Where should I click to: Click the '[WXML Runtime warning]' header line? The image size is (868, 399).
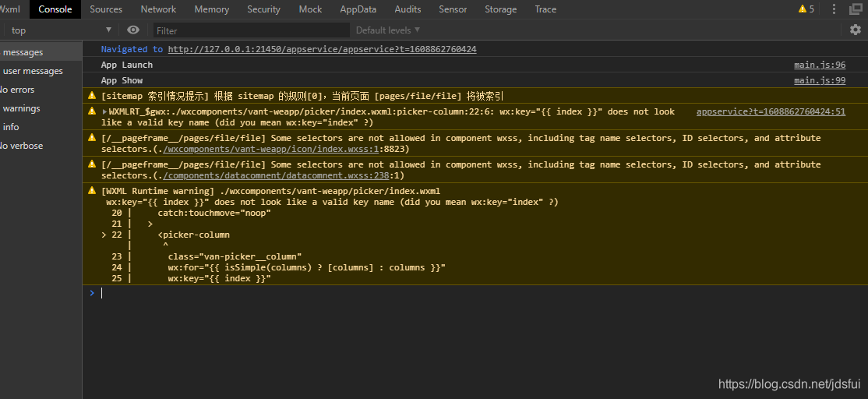pyautogui.click(x=270, y=191)
